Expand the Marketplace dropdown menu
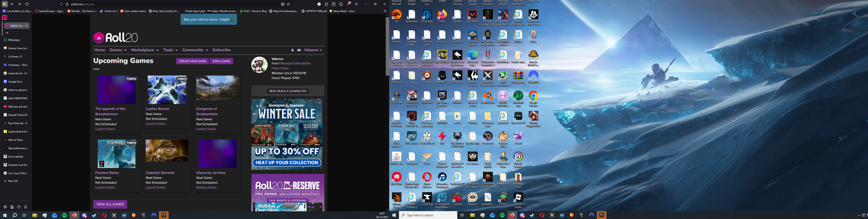Screen dimensions: 868x219 pos(145,50)
